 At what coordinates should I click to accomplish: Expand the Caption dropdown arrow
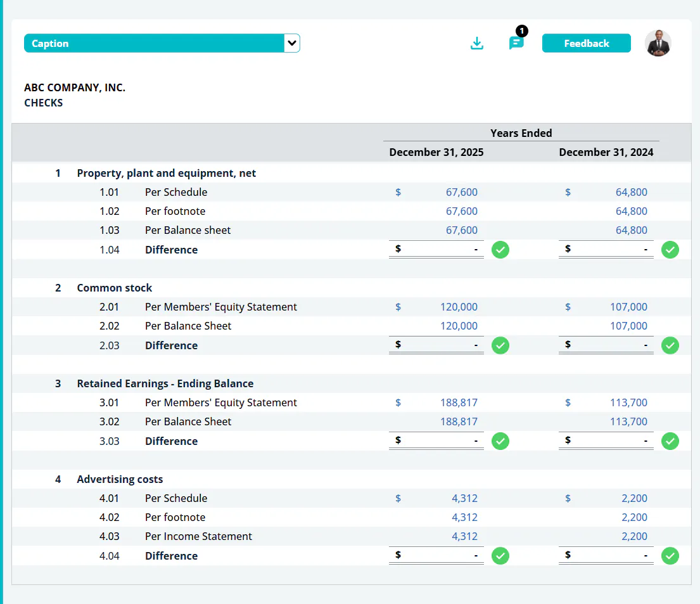click(292, 43)
